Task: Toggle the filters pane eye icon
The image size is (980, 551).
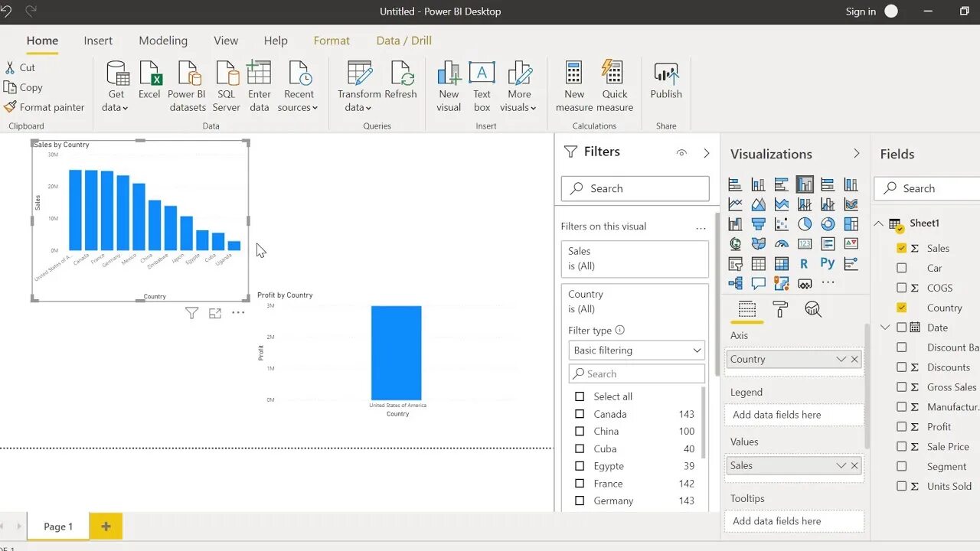Action: click(x=681, y=153)
